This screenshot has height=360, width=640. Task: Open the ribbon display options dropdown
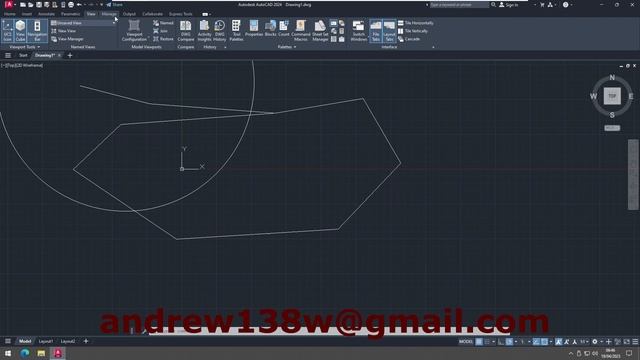pos(210,14)
